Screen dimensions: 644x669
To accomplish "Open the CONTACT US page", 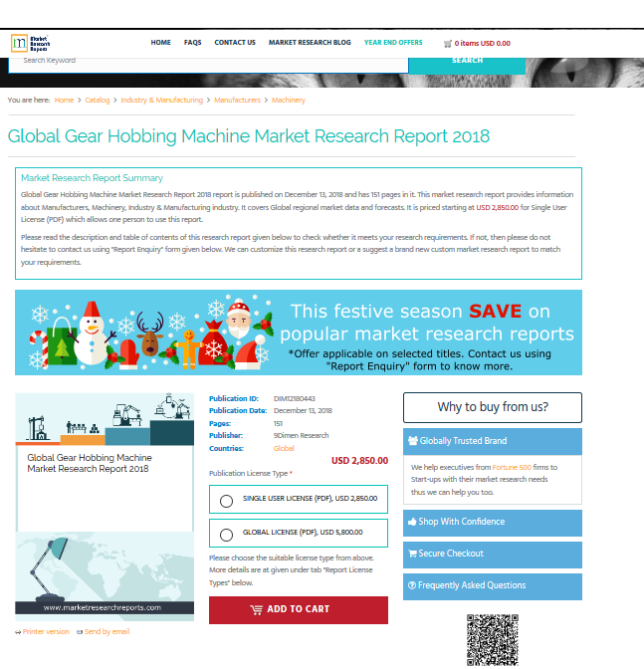I will tap(235, 42).
